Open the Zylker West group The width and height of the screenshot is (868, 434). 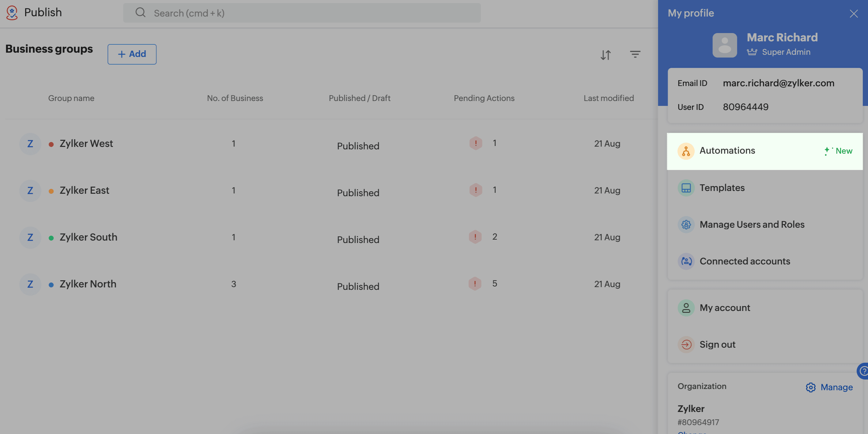tap(86, 144)
